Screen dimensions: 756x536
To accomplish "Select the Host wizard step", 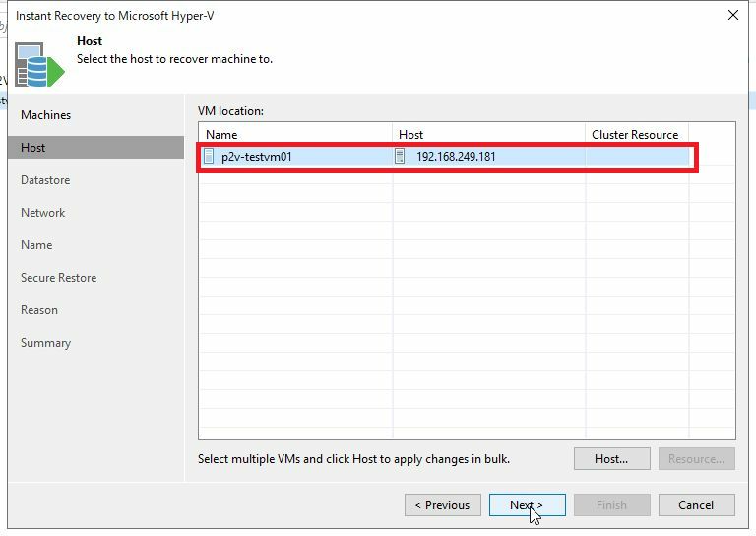I will (x=33, y=148).
